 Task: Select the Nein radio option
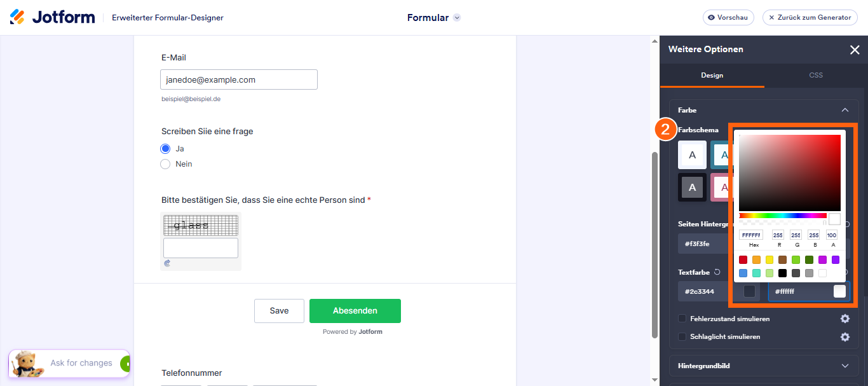click(165, 164)
